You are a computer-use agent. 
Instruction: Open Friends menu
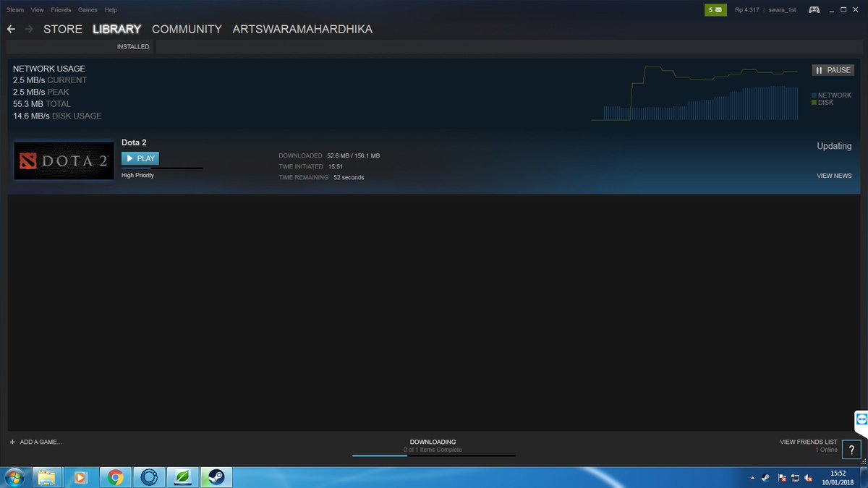point(61,10)
